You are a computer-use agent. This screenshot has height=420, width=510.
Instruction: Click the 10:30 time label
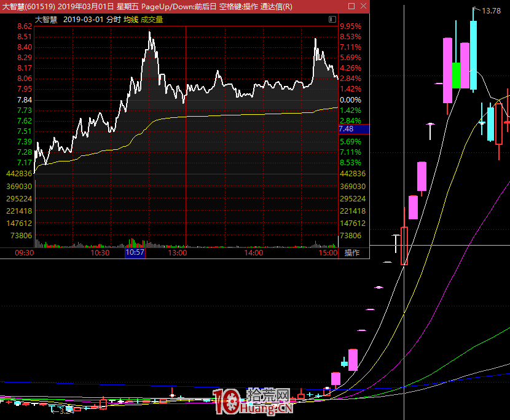coord(100,252)
